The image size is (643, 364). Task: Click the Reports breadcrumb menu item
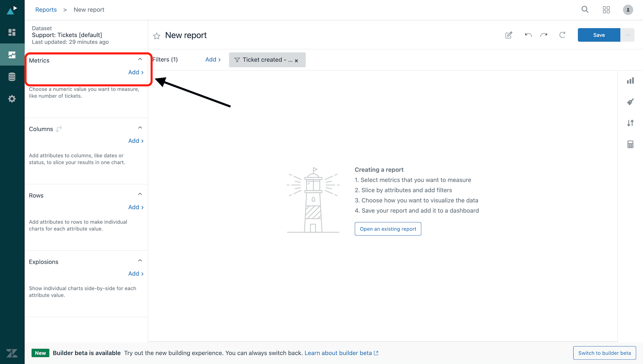coord(45,9)
